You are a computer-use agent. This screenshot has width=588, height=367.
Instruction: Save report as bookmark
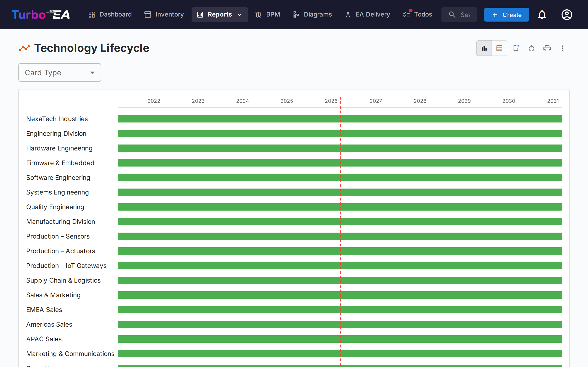[x=516, y=48]
